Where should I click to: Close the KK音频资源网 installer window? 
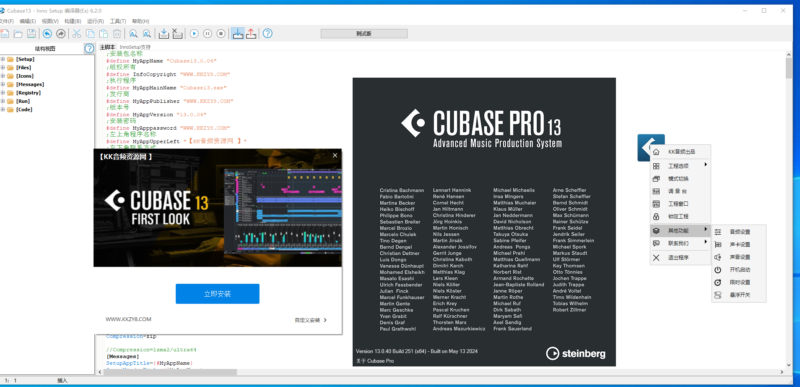tap(335, 156)
